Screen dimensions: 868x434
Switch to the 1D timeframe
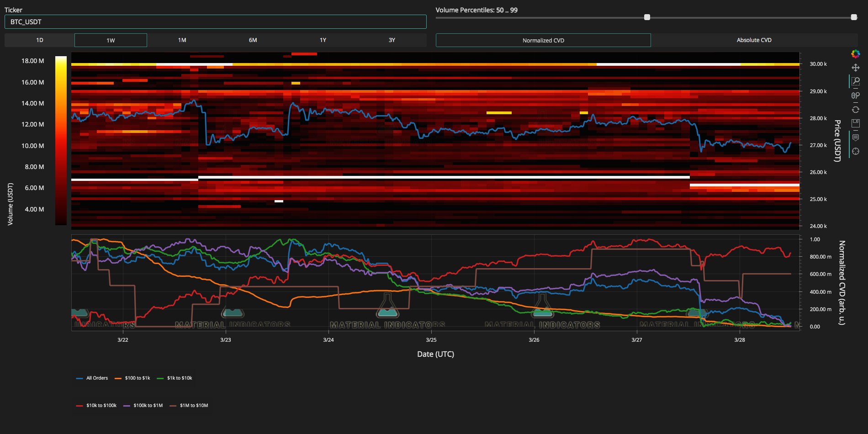(40, 40)
